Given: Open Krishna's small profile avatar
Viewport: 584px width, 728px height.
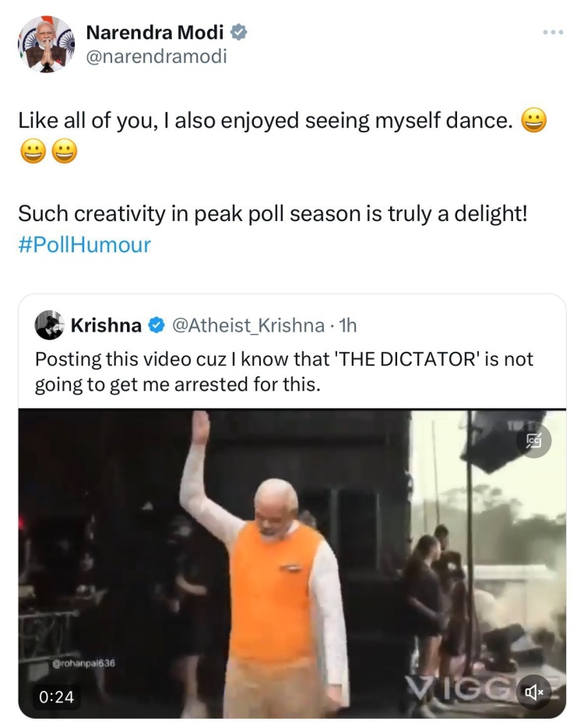Looking at the screenshot, I should coord(49,325).
